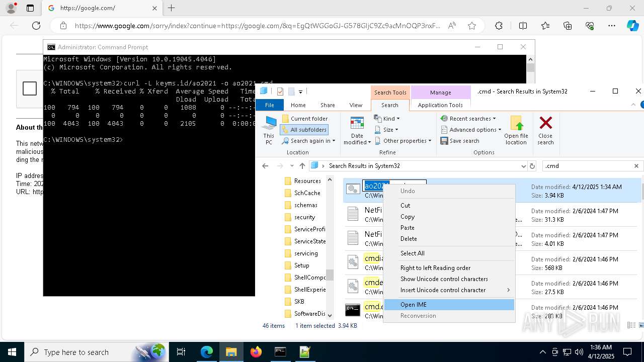Click Edge favorites star icon
The height and width of the screenshot is (362, 644).
click(472, 26)
